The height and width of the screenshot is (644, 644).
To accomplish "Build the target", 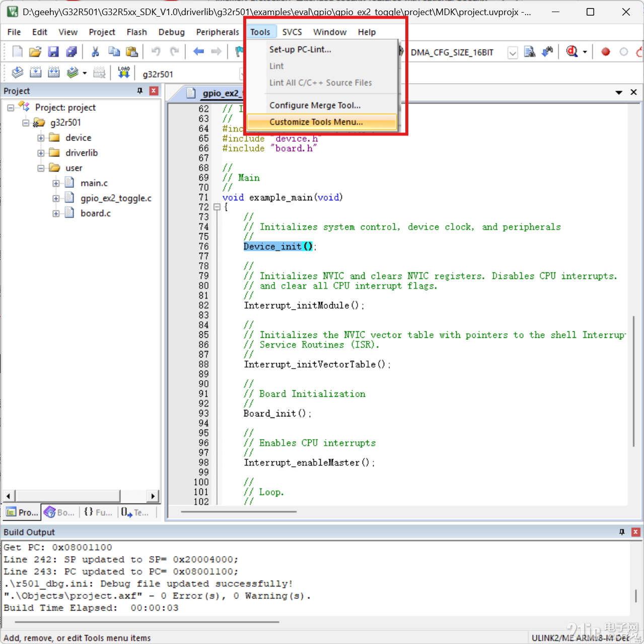I will [x=36, y=72].
